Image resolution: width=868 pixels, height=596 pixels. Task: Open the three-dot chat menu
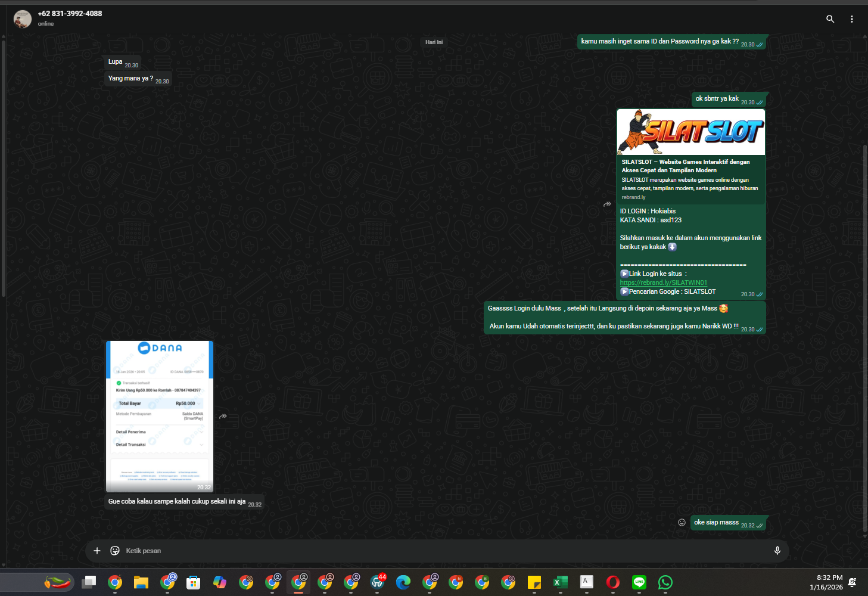tap(852, 19)
